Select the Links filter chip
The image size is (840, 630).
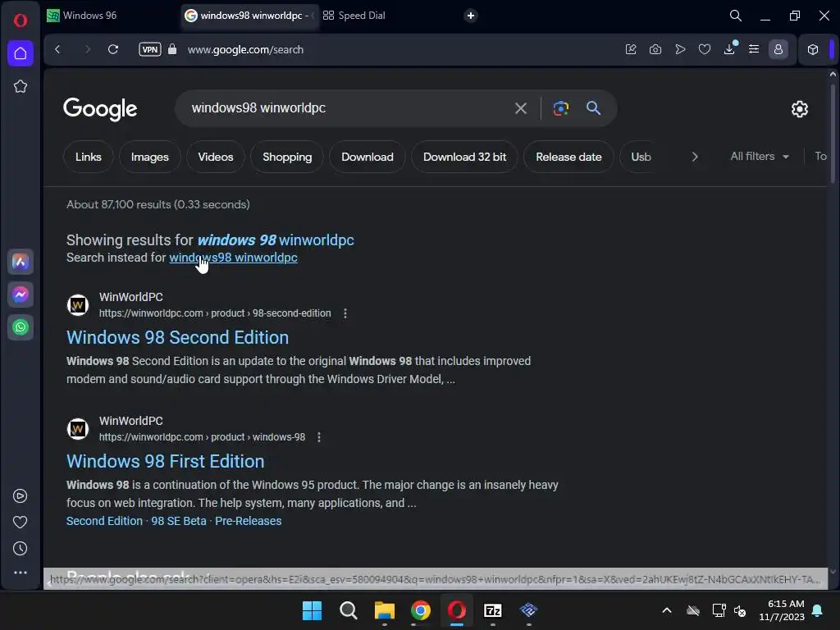[x=89, y=157]
